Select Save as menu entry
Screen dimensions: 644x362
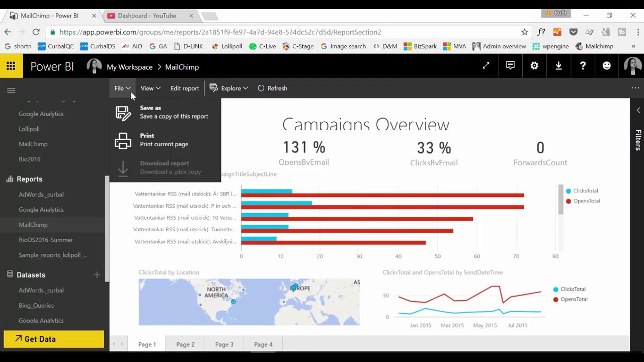coord(165,112)
